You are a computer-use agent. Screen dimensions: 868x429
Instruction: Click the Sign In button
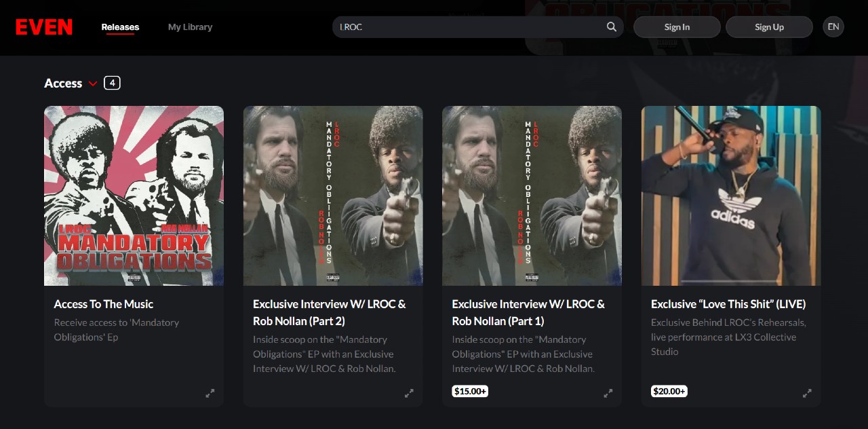pos(677,27)
